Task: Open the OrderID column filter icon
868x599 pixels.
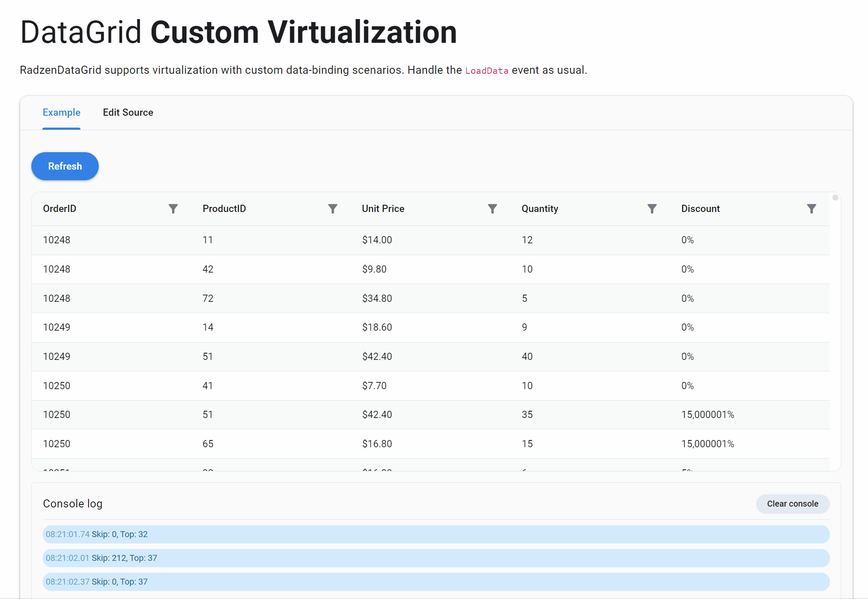Action: click(173, 209)
